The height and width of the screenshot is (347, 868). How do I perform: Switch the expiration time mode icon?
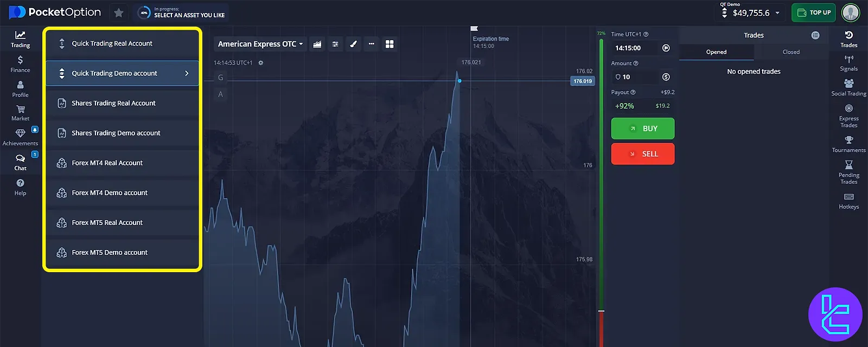666,48
